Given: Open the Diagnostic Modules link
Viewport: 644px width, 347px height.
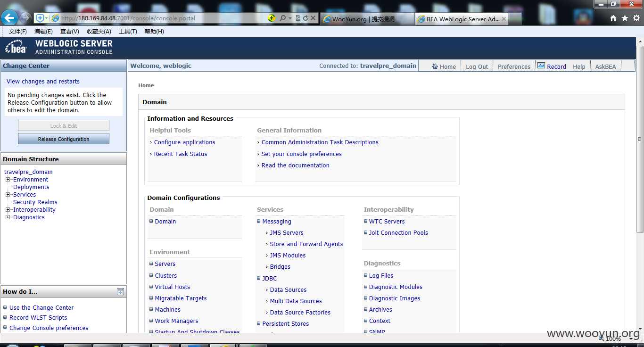Looking at the screenshot, I should 396,287.
